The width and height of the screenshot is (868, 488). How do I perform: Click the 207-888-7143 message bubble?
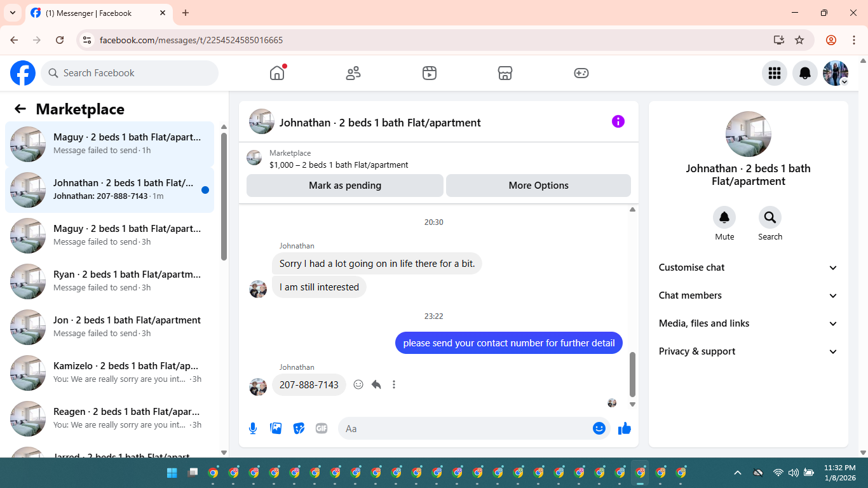[x=309, y=385]
